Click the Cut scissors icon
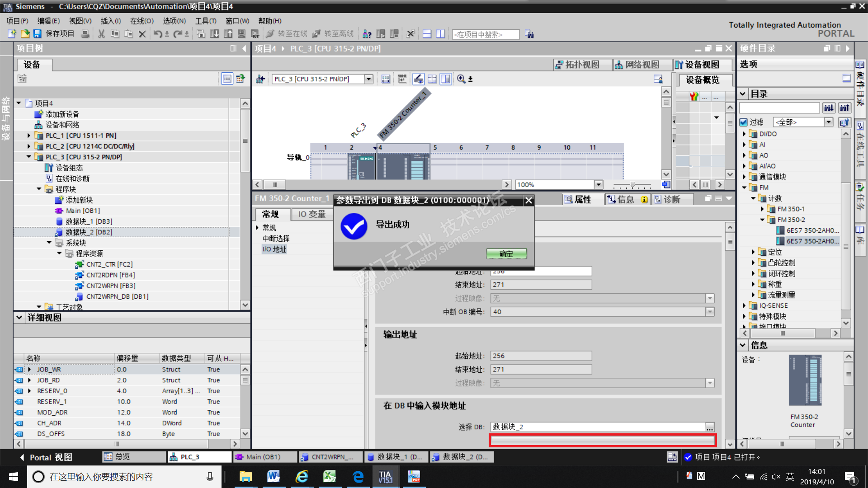 [101, 34]
